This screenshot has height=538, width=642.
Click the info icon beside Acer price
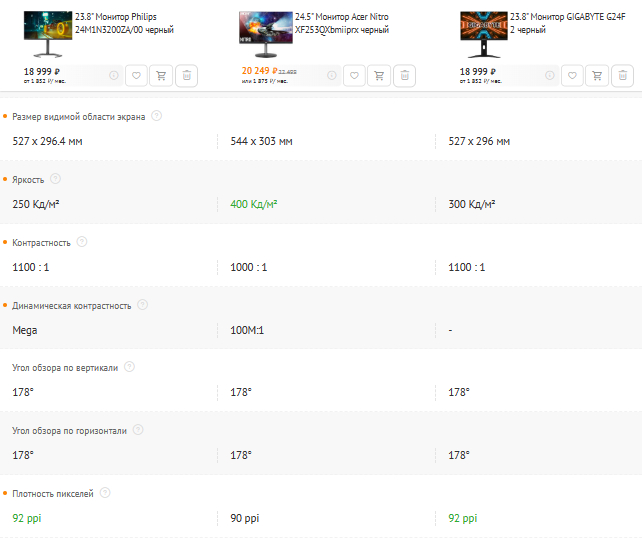pyautogui.click(x=331, y=75)
